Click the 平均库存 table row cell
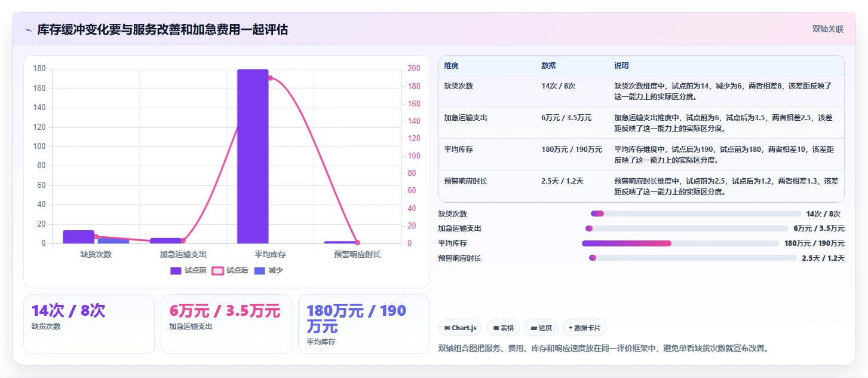This screenshot has height=378, width=868. tap(458, 150)
